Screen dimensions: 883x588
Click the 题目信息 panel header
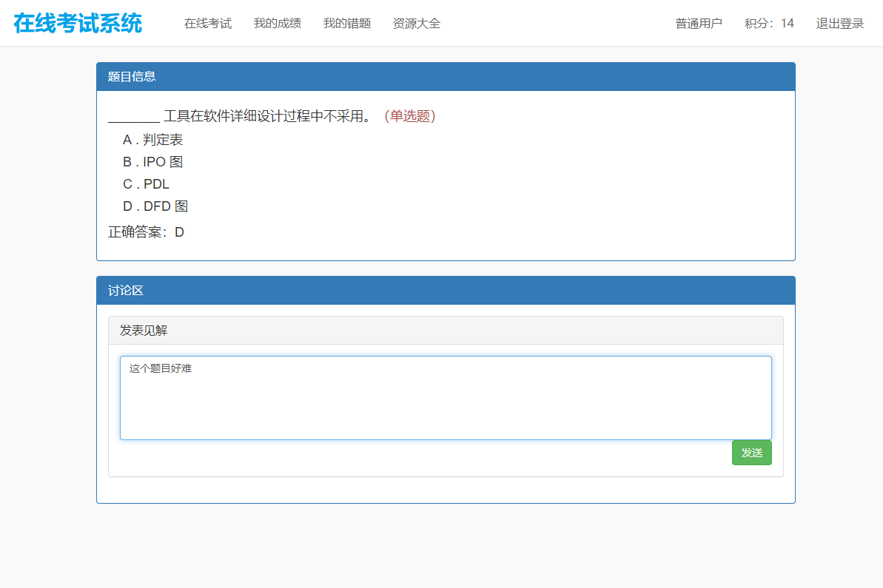coord(446,76)
